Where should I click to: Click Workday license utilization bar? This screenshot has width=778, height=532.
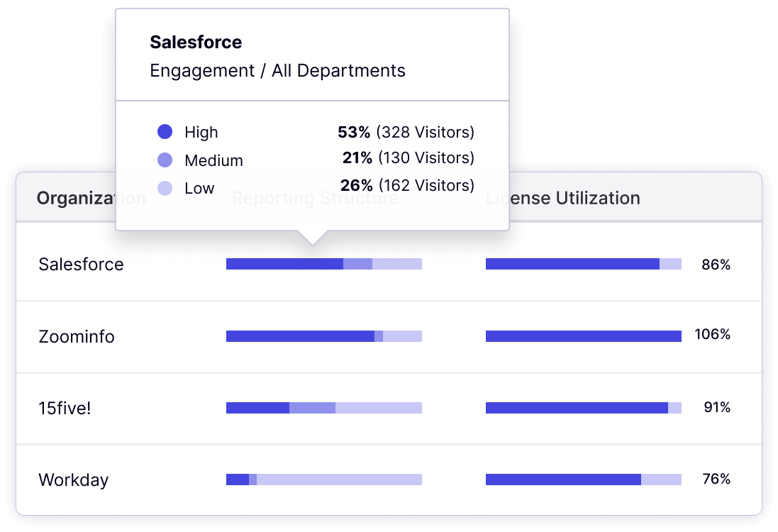click(584, 480)
